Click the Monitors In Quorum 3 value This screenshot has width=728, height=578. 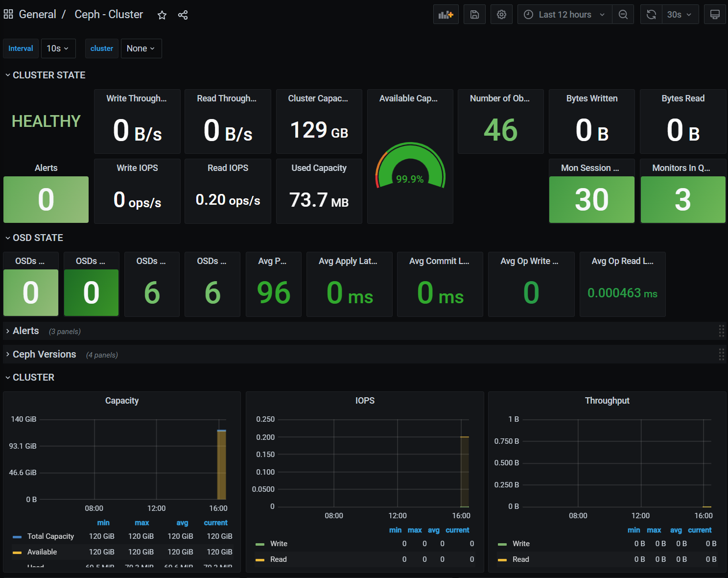pos(683,199)
